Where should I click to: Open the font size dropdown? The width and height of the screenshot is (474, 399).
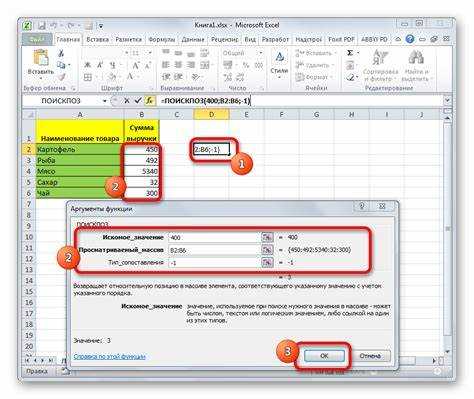point(150,53)
